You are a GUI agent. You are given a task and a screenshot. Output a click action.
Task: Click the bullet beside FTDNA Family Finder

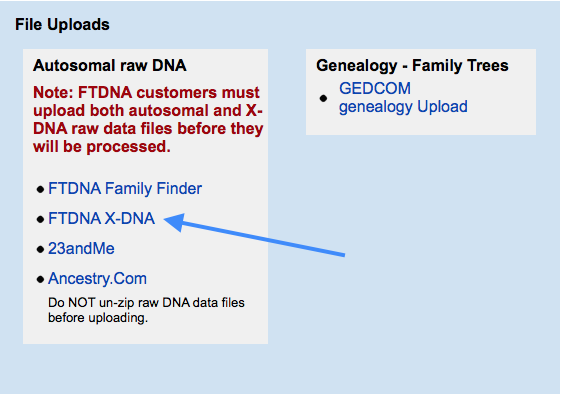coord(40,190)
